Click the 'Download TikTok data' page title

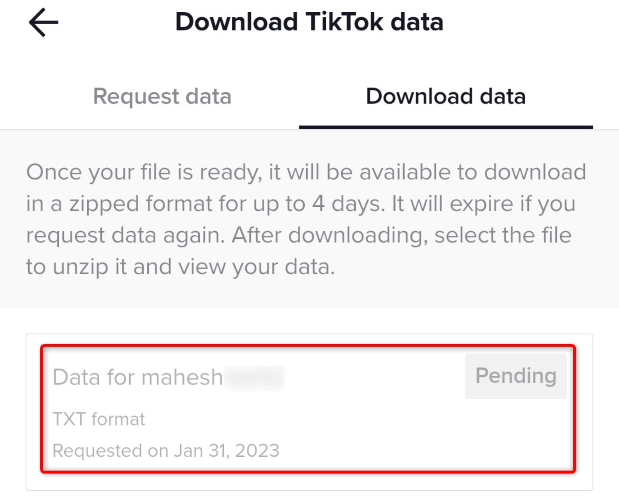point(309,22)
